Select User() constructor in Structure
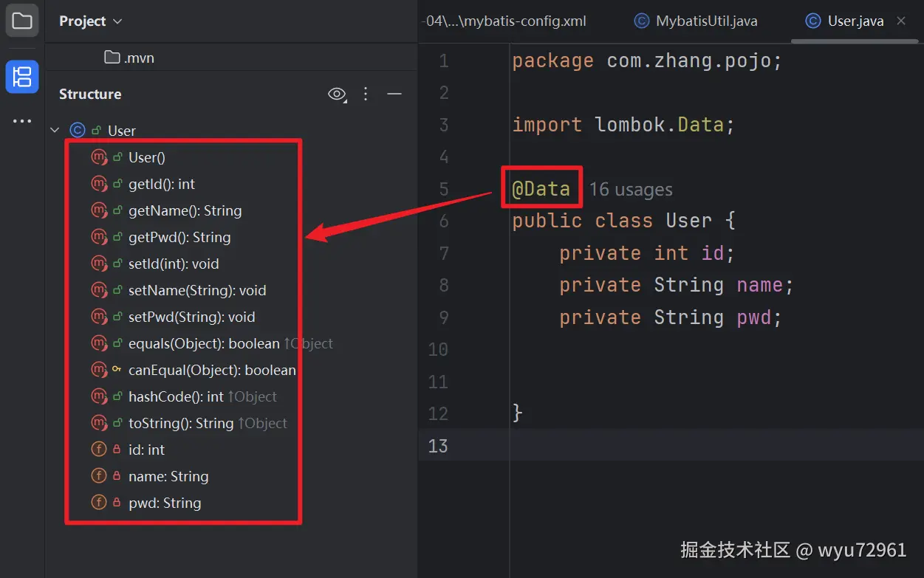Screen dimensions: 924x578 tap(147, 157)
